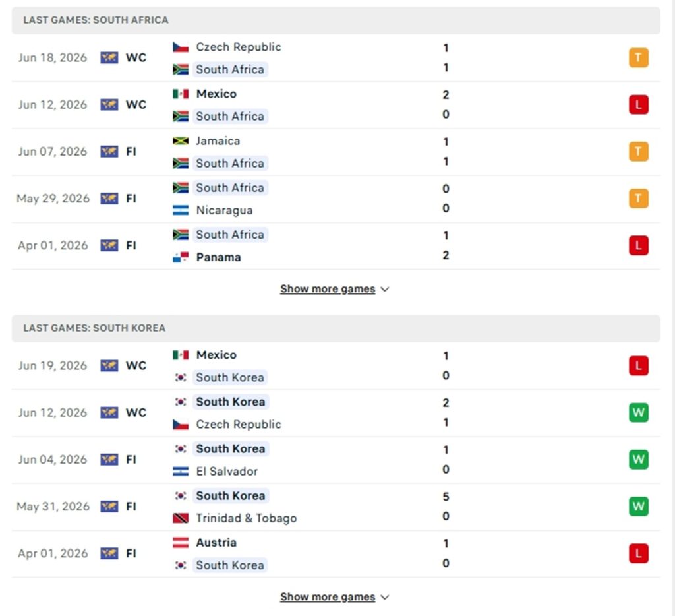Click the green W badge for the Trinidad & Tobago game

point(638,507)
